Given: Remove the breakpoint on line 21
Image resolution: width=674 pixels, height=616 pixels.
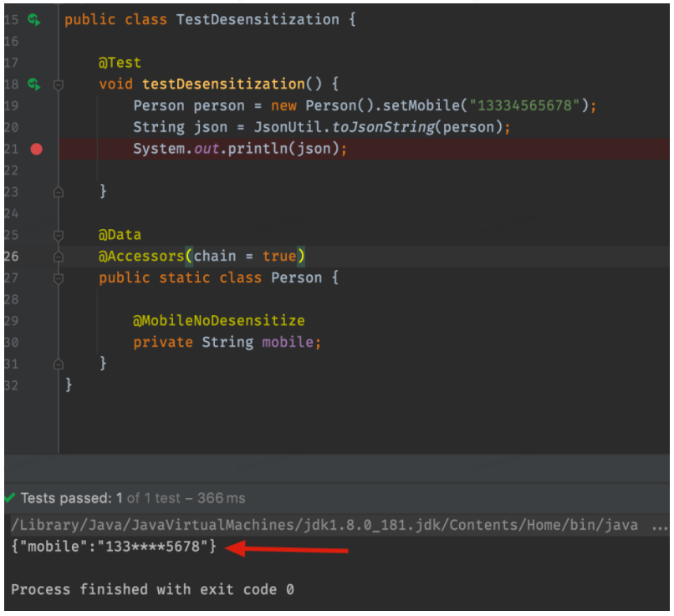Looking at the screenshot, I should [x=37, y=149].
